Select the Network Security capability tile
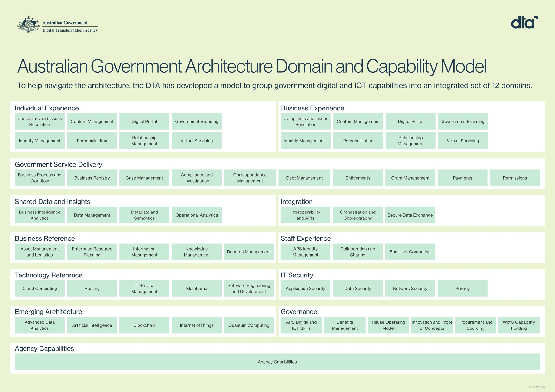This screenshot has width=555, height=392. pyautogui.click(x=410, y=288)
